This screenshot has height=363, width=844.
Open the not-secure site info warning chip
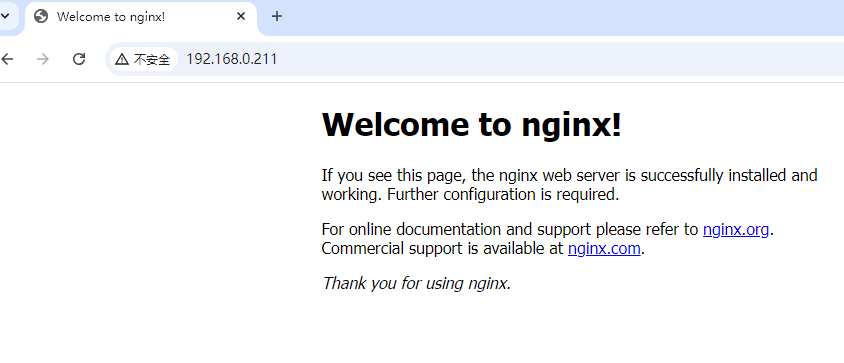[144, 59]
